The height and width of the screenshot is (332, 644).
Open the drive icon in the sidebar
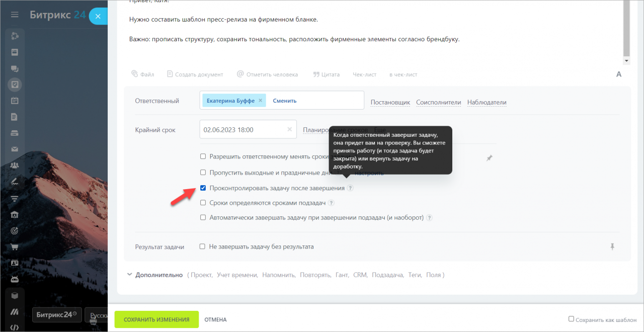(x=15, y=133)
